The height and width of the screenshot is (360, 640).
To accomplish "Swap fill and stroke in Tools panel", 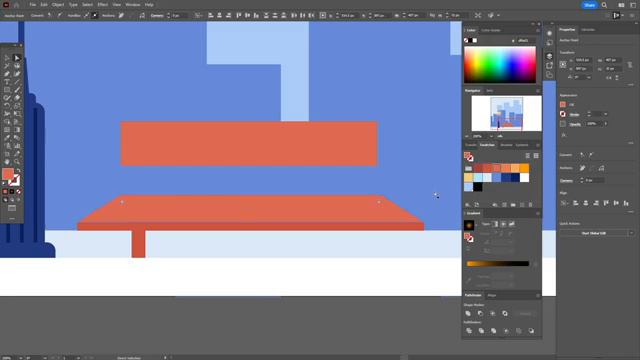I will pyautogui.click(x=18, y=170).
